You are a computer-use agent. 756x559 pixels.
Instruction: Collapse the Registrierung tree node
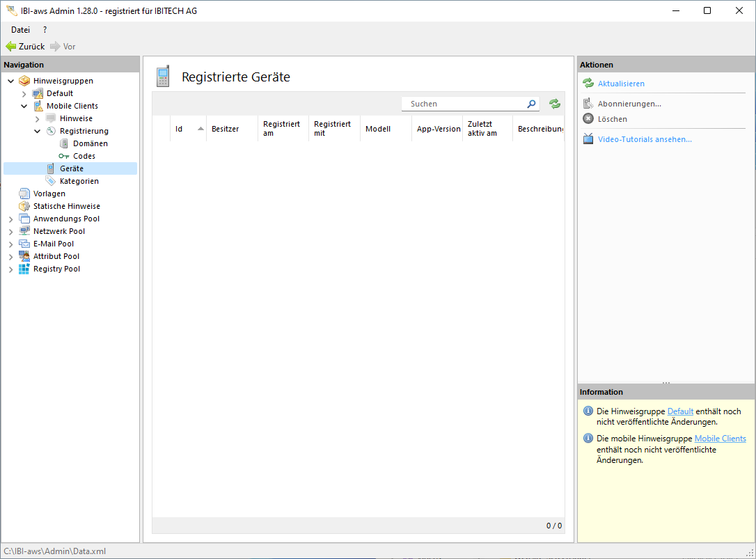(x=38, y=131)
